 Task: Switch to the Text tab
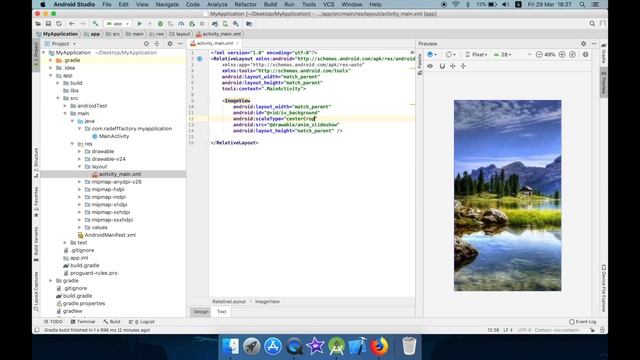222,312
